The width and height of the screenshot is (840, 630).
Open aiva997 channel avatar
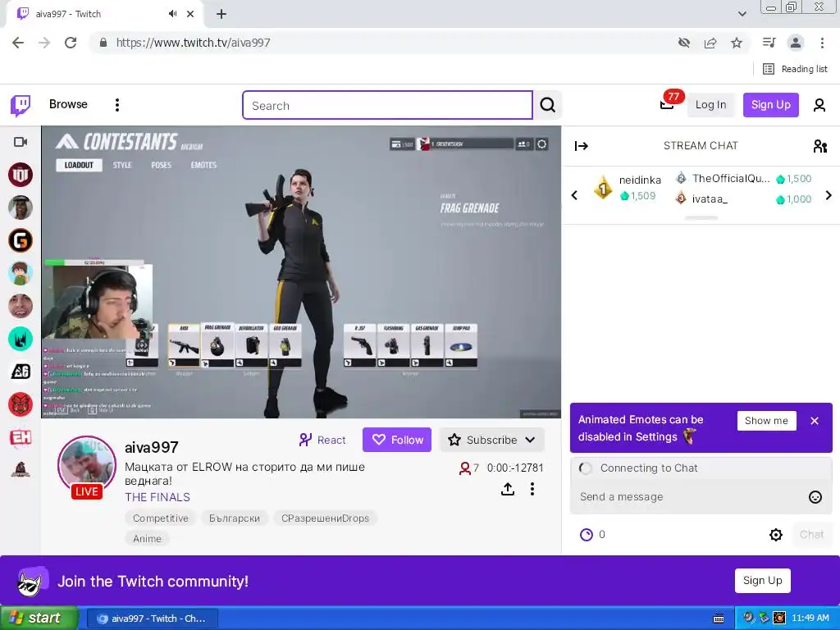(87, 464)
